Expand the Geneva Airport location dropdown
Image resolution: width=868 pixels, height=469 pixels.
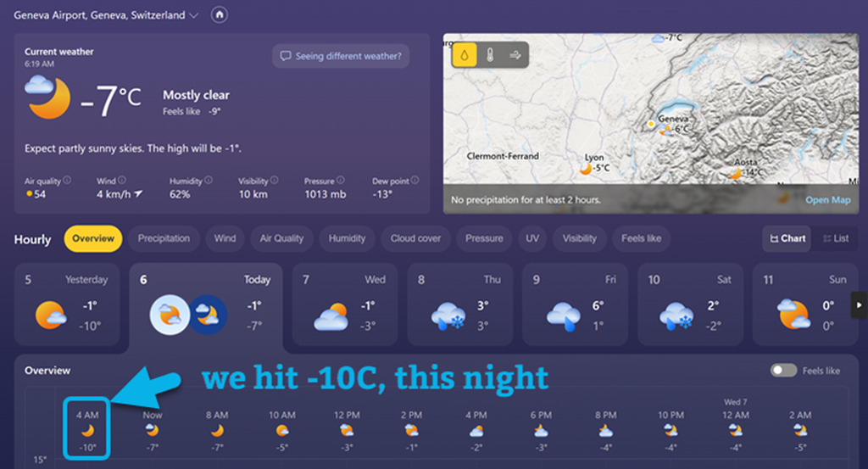point(194,15)
